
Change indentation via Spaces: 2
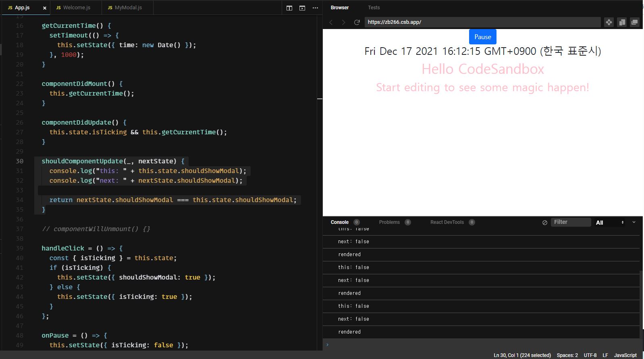[x=567, y=355]
